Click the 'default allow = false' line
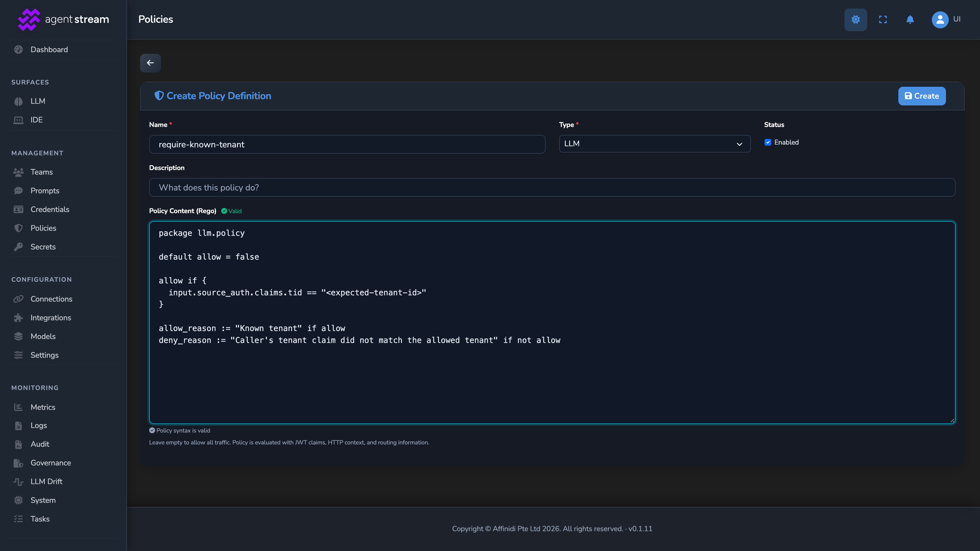 [x=208, y=257]
